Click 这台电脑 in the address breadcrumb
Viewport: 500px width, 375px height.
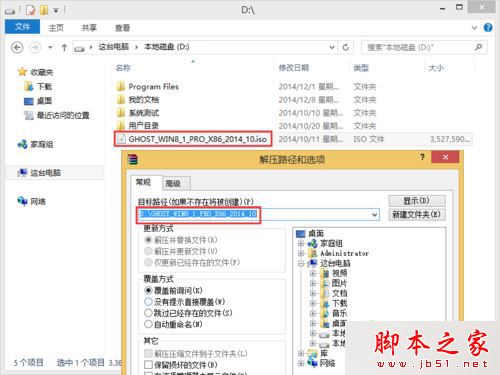coord(113,47)
